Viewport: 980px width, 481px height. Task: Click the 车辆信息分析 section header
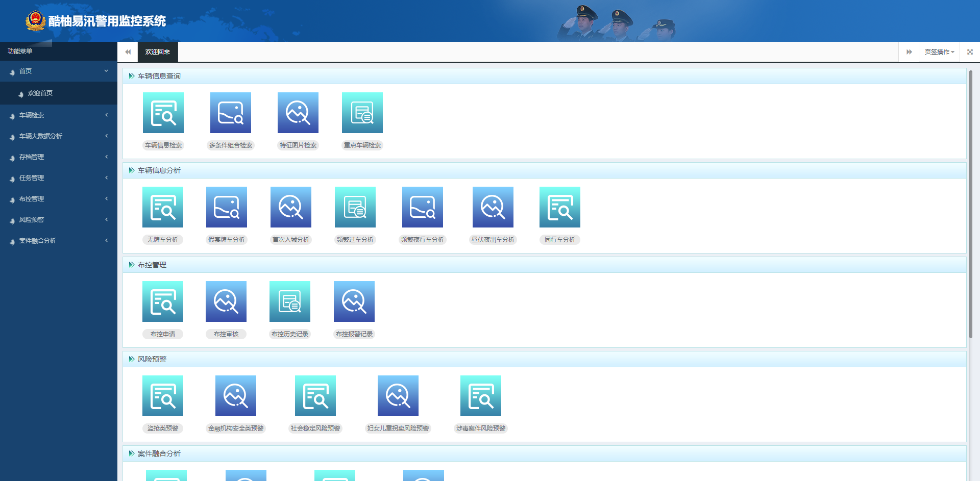tap(544, 170)
